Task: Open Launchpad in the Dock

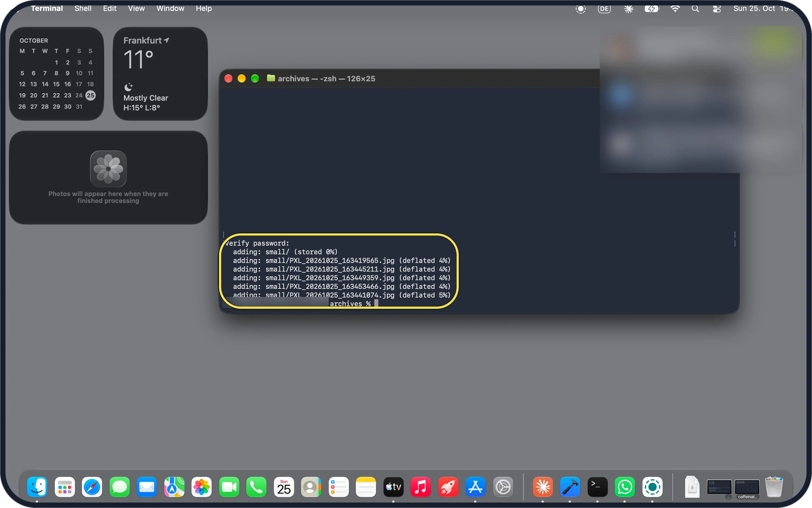Action: tap(65, 487)
